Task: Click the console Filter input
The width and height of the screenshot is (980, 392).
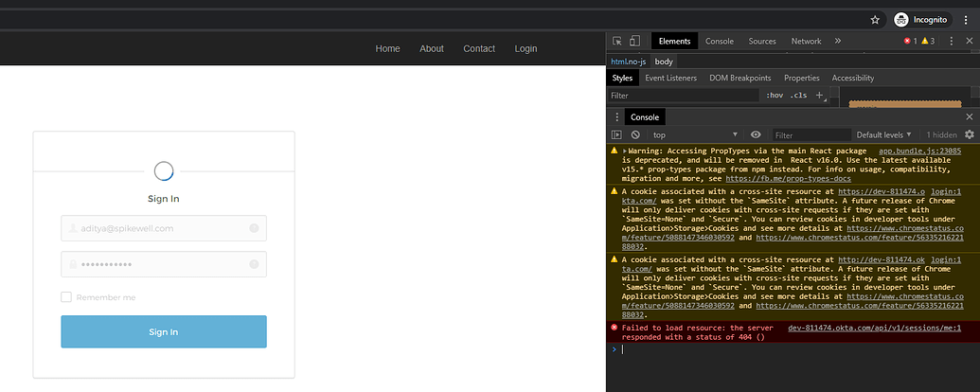Action: 811,134
